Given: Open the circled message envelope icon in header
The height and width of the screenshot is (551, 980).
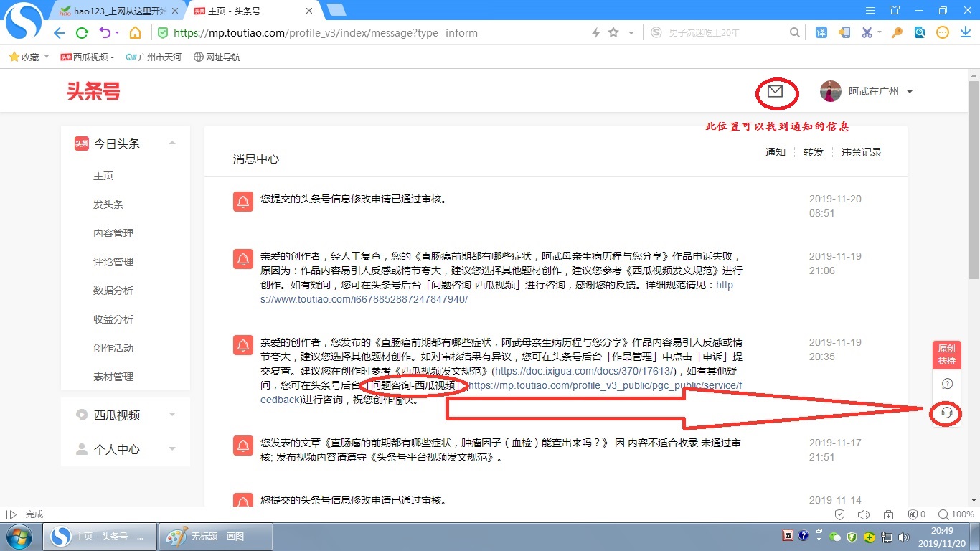Looking at the screenshot, I should click(776, 91).
